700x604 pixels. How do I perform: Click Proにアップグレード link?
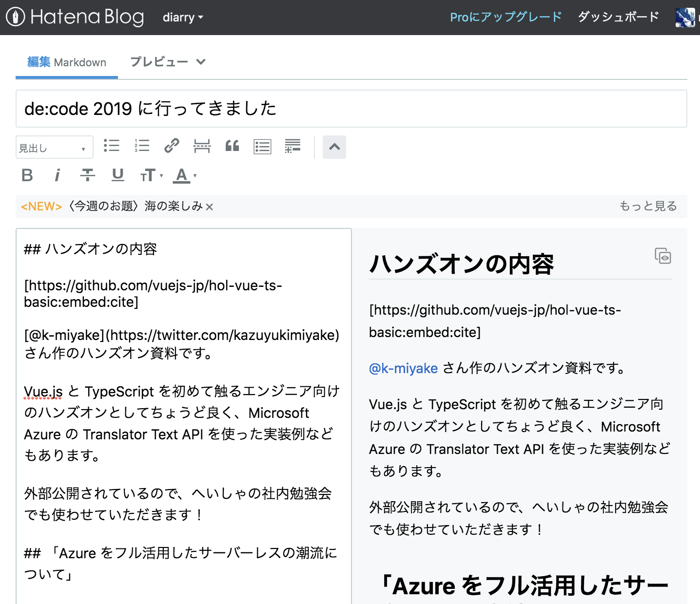coord(506,17)
